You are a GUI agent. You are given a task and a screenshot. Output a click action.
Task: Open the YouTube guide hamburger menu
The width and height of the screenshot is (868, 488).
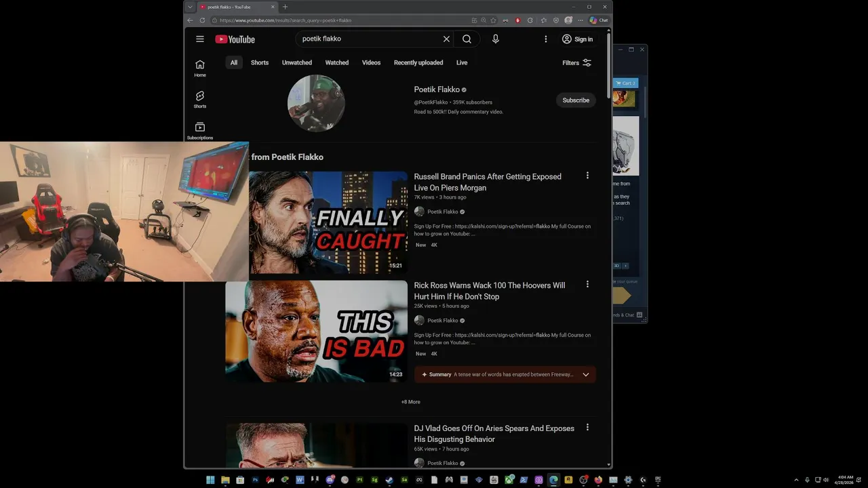coord(200,39)
